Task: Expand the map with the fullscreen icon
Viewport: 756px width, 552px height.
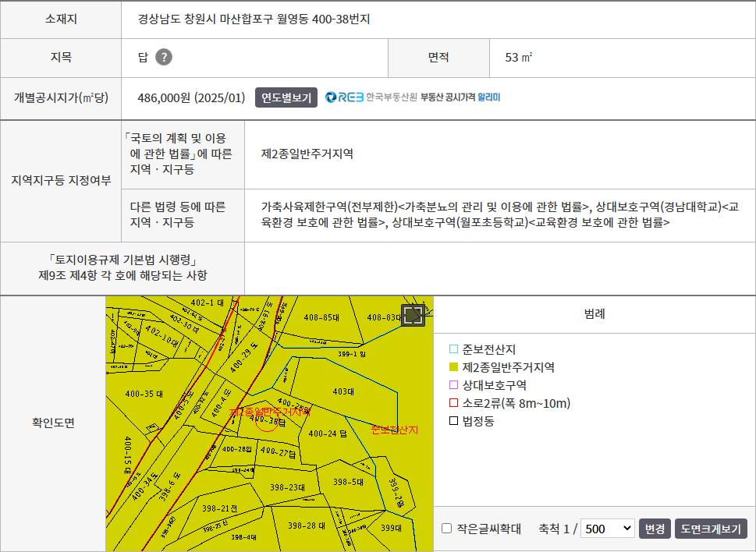Action: point(413,316)
